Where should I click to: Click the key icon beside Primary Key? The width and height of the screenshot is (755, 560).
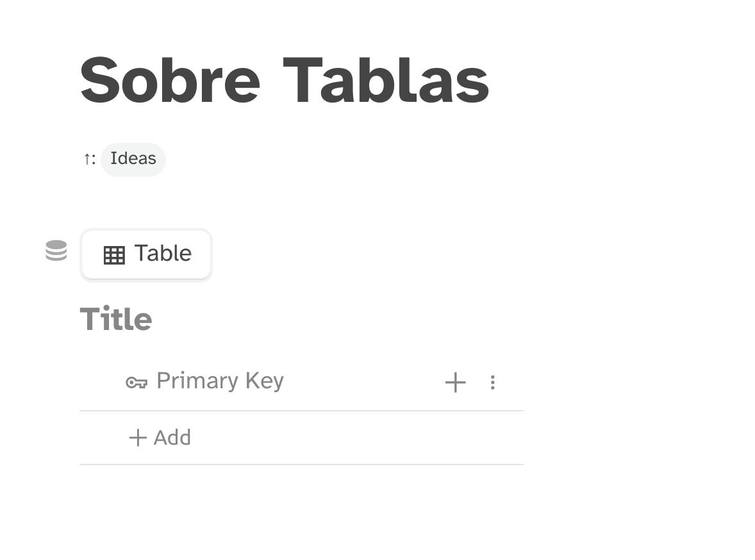pyautogui.click(x=136, y=383)
